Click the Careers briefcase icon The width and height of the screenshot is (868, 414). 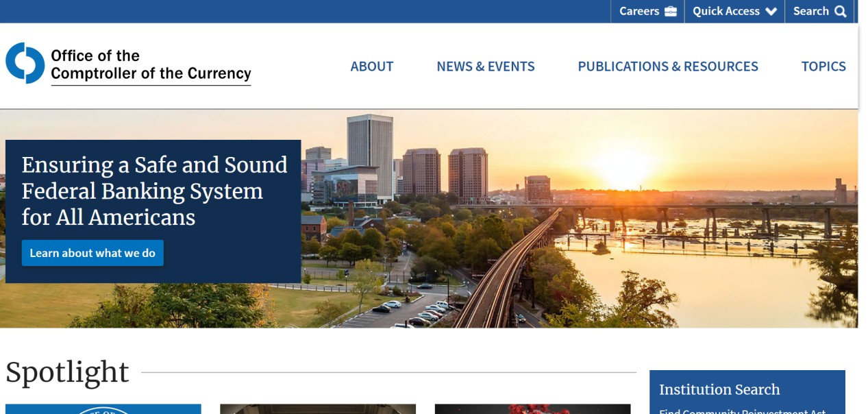click(x=671, y=11)
